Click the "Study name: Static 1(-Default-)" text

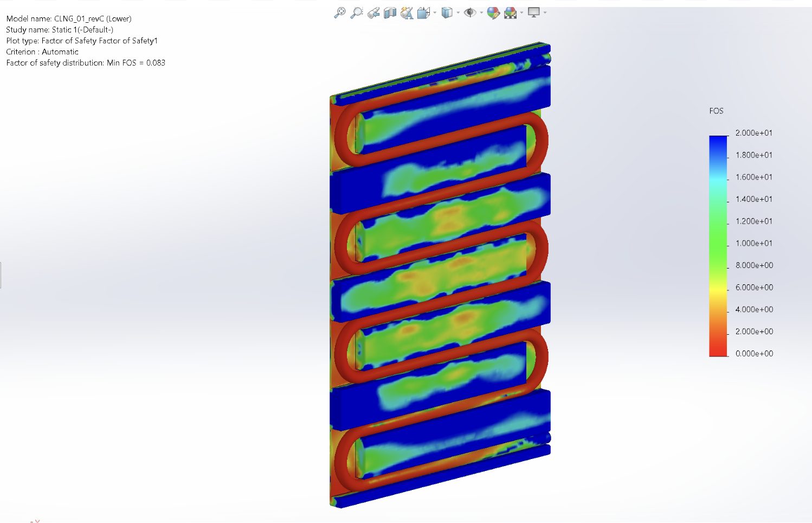(60, 30)
